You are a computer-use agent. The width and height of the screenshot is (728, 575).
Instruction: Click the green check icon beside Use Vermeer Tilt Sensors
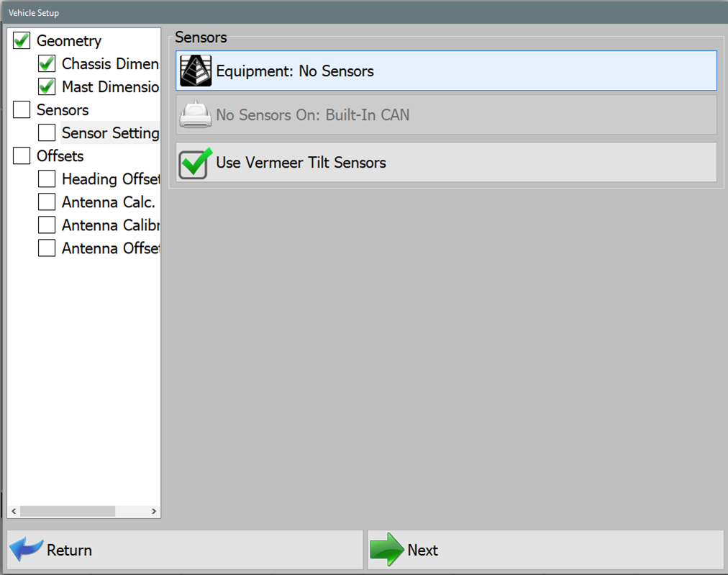click(195, 163)
